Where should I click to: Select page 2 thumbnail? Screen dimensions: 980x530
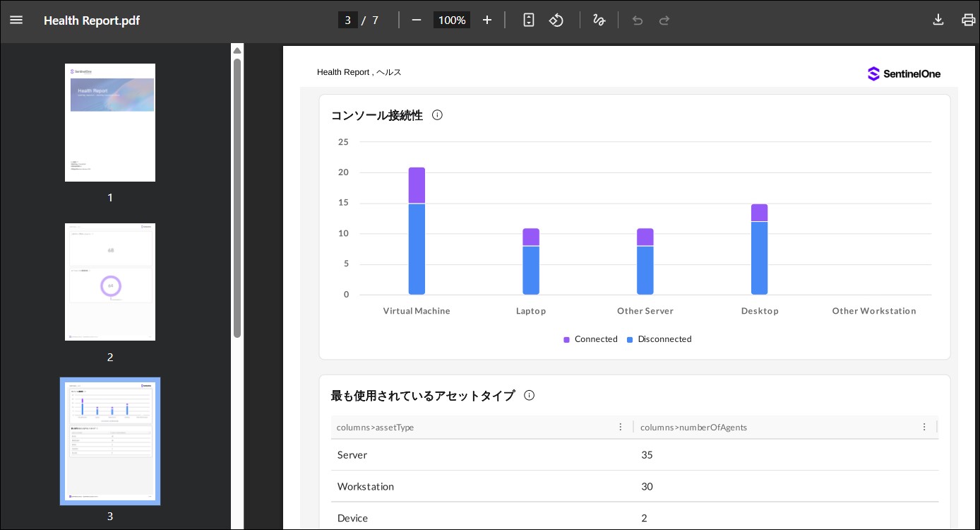[110, 282]
